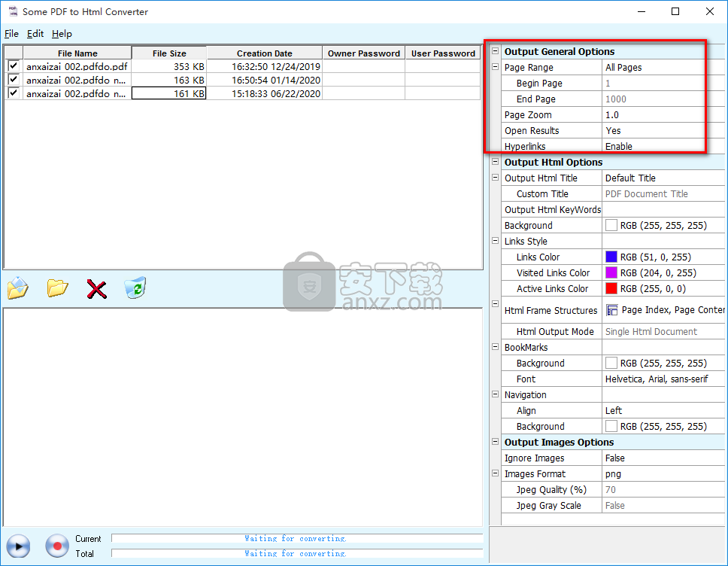Click Ignore Images value False
The image size is (728, 566).
[614, 458]
